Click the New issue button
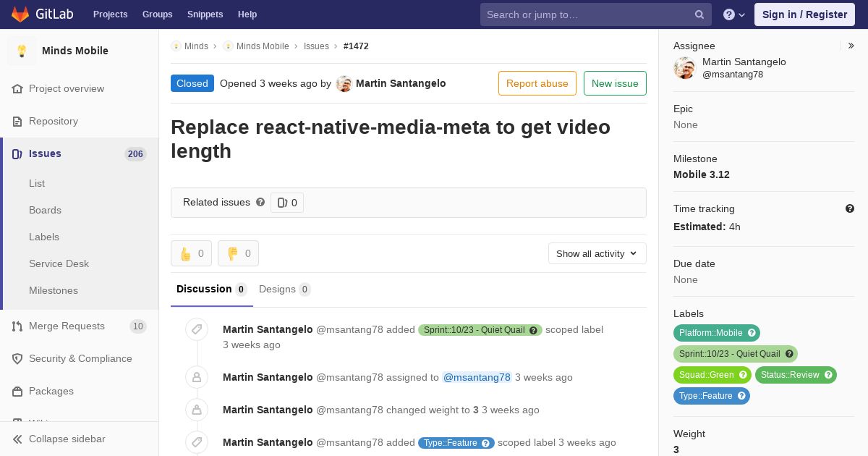This screenshot has width=868, height=456. click(615, 84)
